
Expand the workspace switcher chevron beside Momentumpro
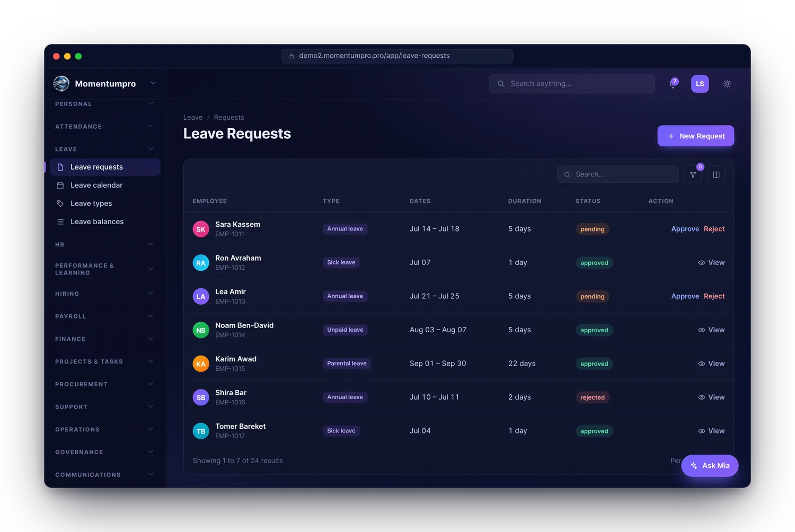click(x=153, y=83)
